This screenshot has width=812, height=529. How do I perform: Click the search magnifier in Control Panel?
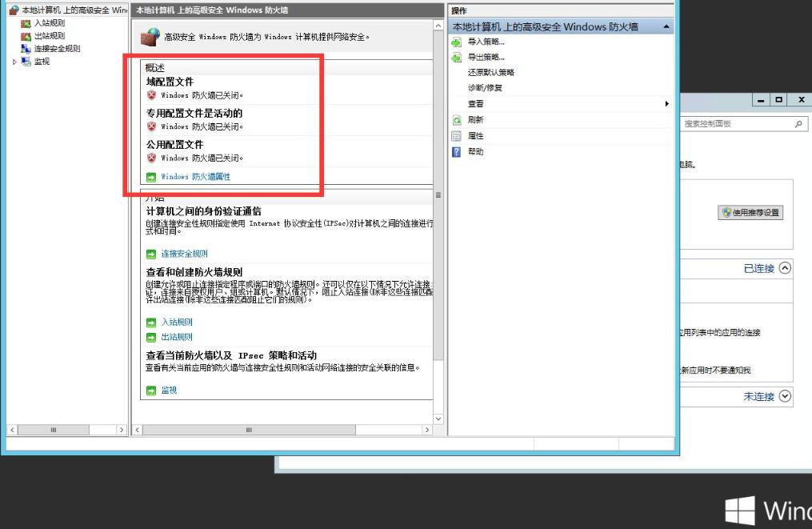[x=798, y=124]
